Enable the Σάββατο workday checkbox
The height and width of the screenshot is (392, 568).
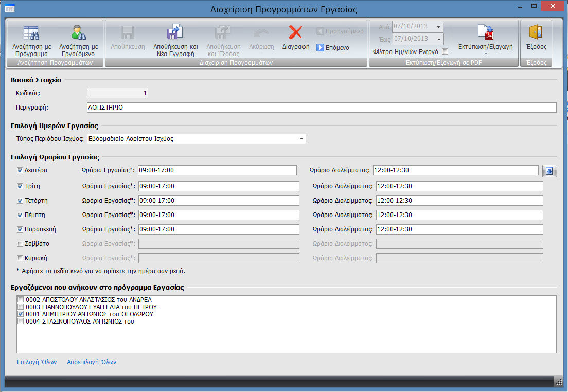[20, 244]
